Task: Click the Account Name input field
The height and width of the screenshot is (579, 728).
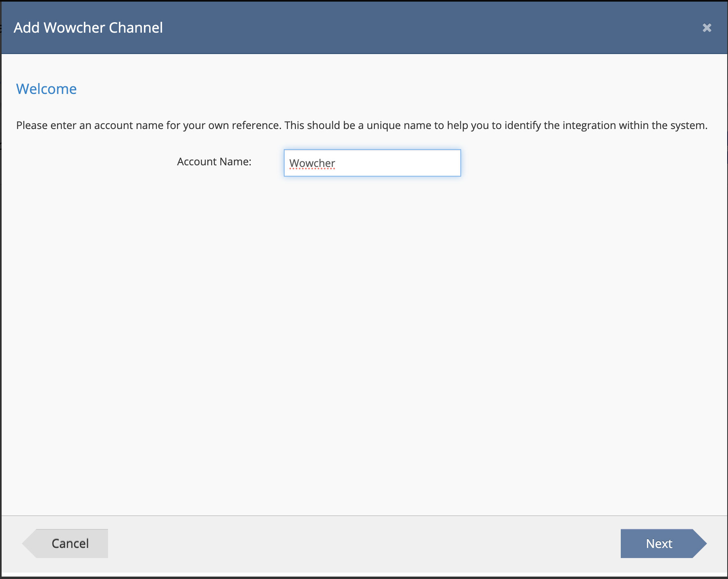Action: coord(372,163)
